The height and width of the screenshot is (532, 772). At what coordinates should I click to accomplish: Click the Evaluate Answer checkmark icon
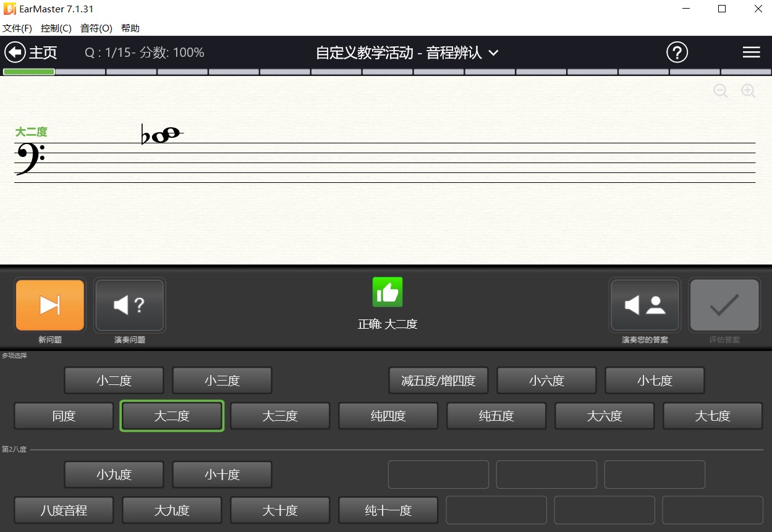724,305
